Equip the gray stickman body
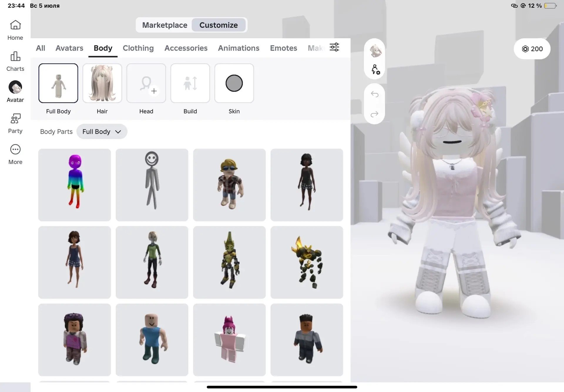Viewport: 564px width, 392px height. click(152, 185)
